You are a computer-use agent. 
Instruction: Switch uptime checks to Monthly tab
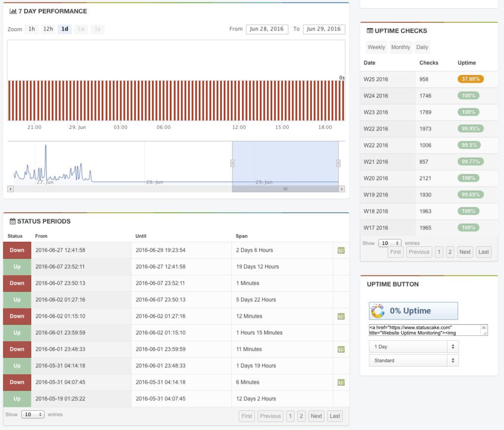pos(401,47)
